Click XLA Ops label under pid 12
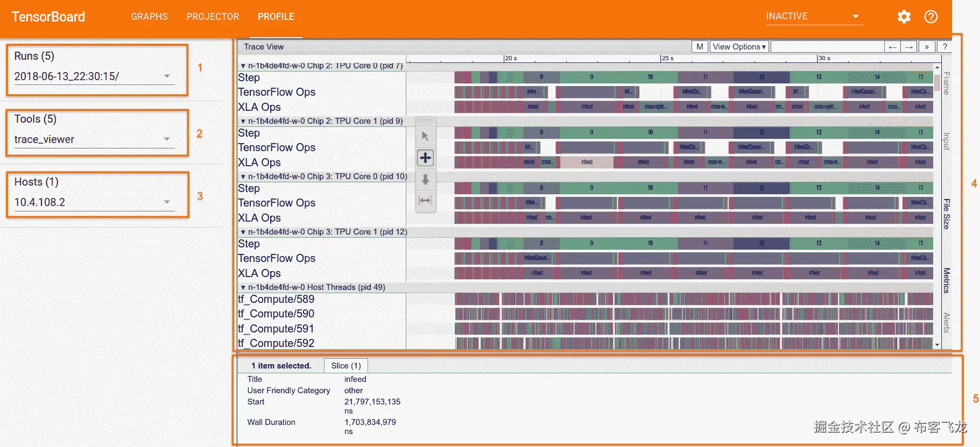Screen dimensions: 980x447 pos(259,273)
